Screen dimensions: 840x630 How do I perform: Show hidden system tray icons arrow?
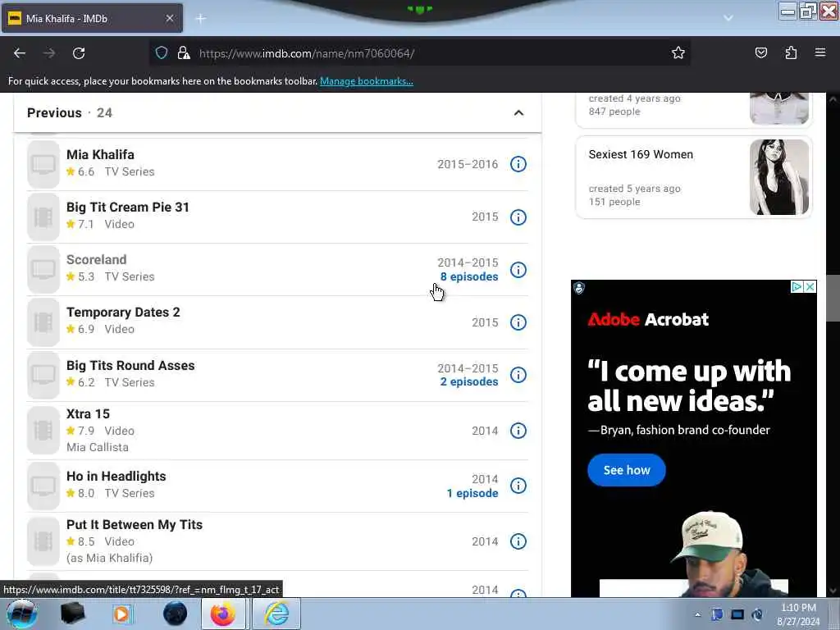click(697, 614)
